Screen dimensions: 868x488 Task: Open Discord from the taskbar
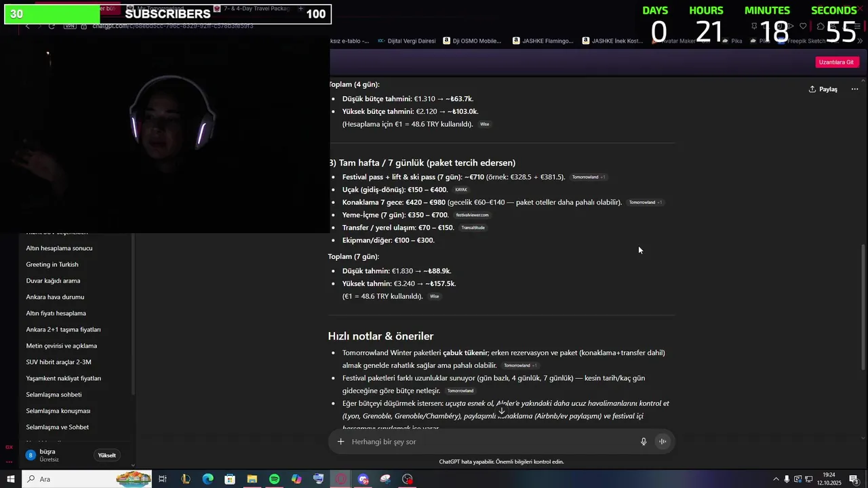click(x=363, y=479)
